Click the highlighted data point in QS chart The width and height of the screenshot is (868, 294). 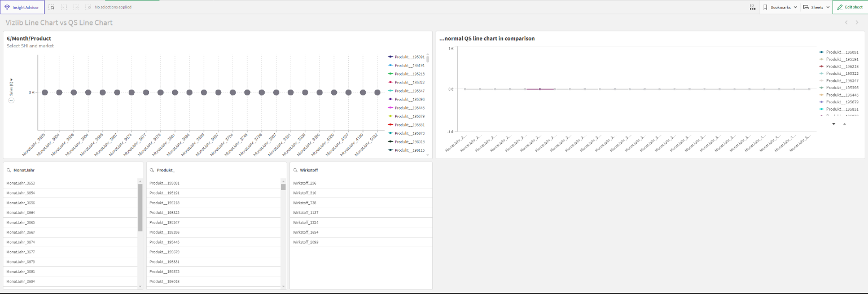pyautogui.click(x=540, y=89)
